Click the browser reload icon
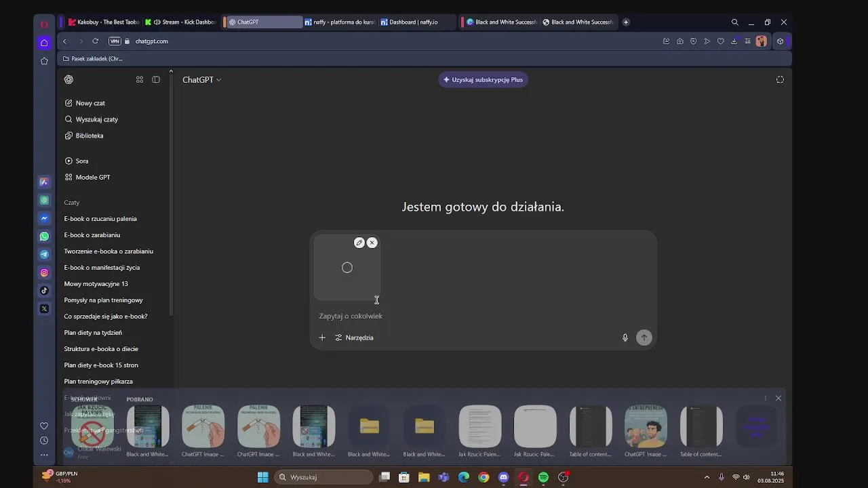This screenshot has width=868, height=488. pos(95,41)
